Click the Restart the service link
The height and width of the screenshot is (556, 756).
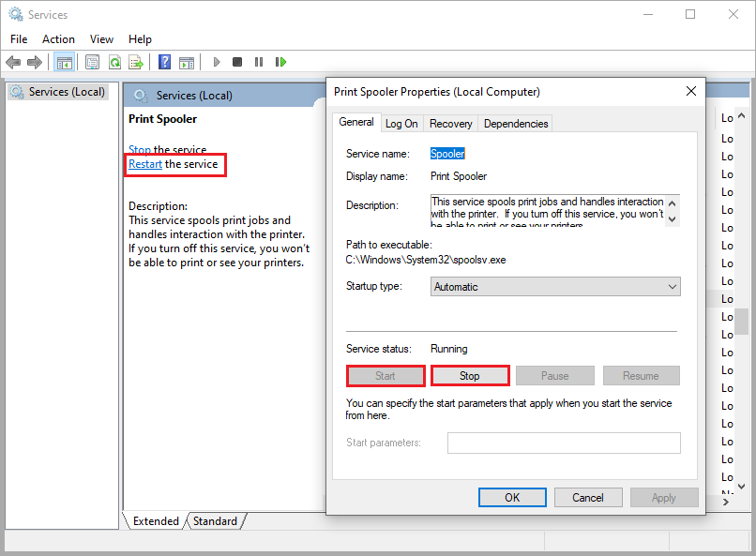(145, 164)
